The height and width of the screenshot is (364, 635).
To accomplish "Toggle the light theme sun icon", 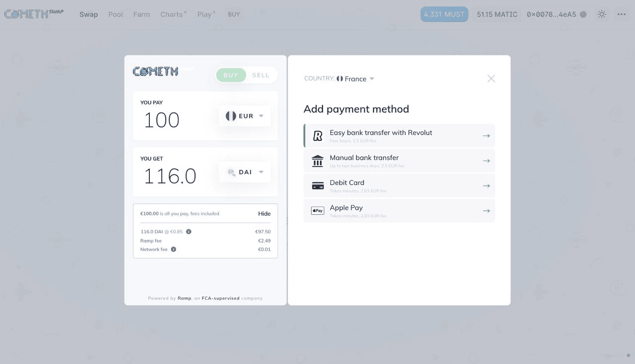I will [x=602, y=14].
